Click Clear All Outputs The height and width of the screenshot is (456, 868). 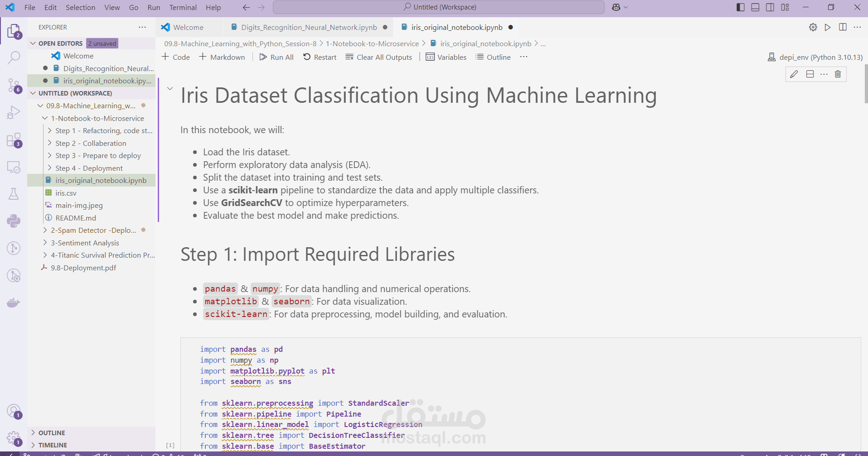point(379,57)
